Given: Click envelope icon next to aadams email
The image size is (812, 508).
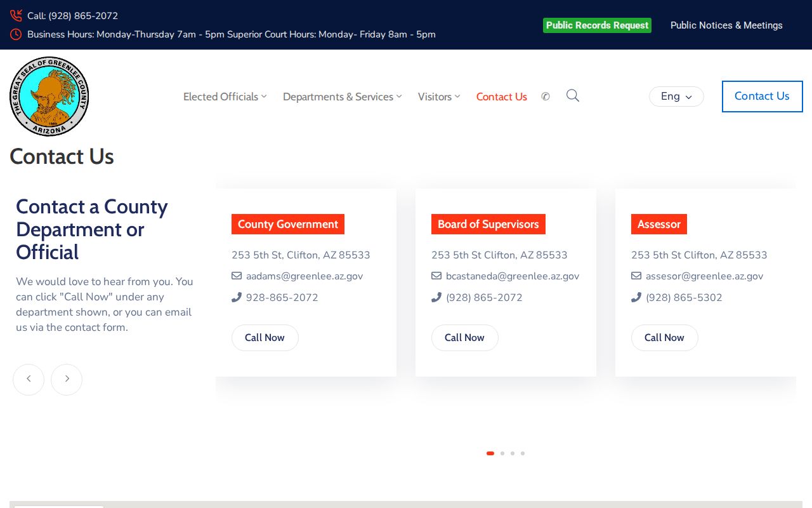Looking at the screenshot, I should (237, 276).
